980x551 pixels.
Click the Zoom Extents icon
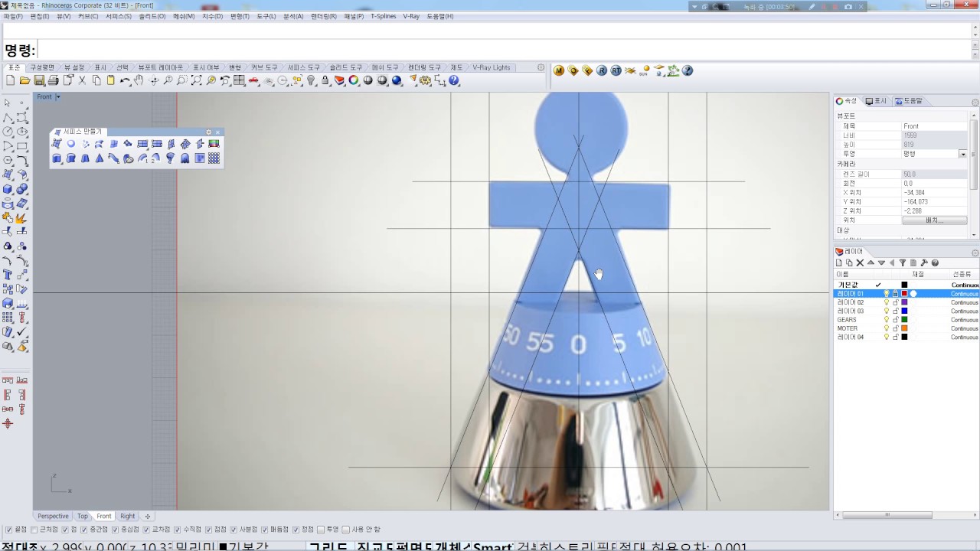196,80
